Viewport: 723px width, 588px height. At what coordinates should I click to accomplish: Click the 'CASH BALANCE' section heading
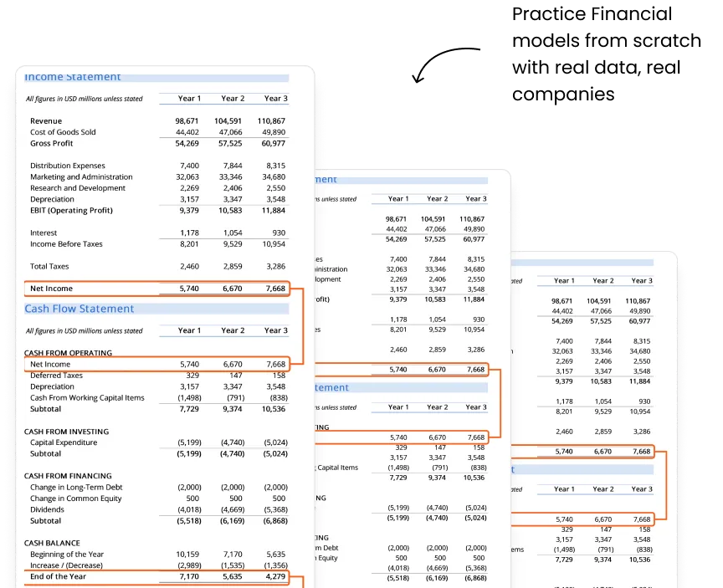(52, 544)
